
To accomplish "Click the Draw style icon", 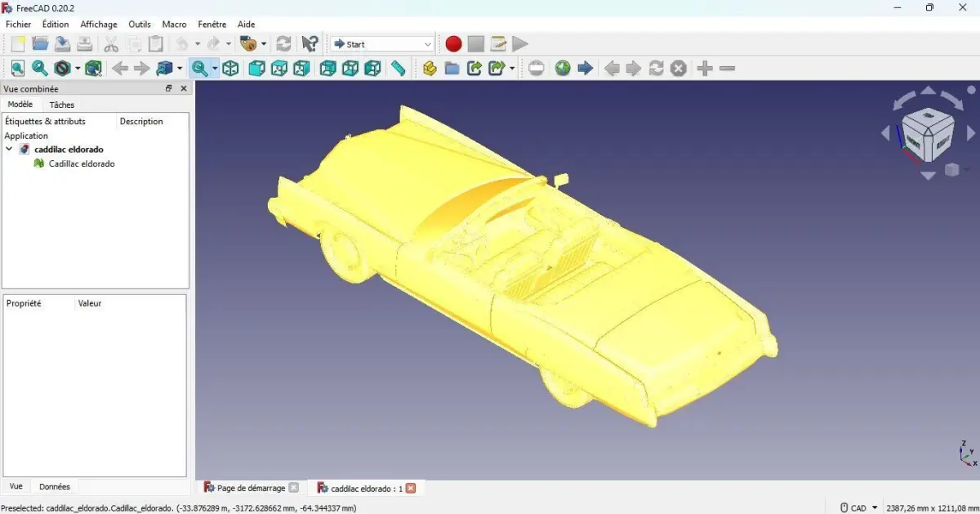I will click(x=63, y=69).
